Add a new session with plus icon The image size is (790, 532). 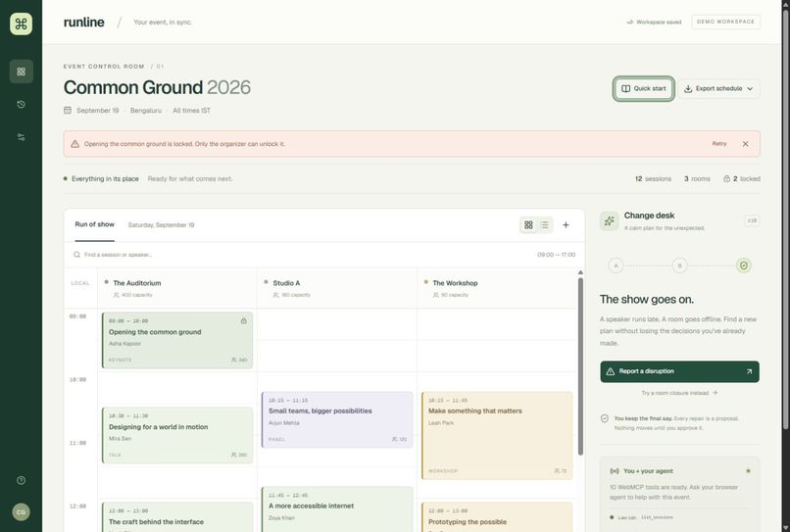click(566, 225)
